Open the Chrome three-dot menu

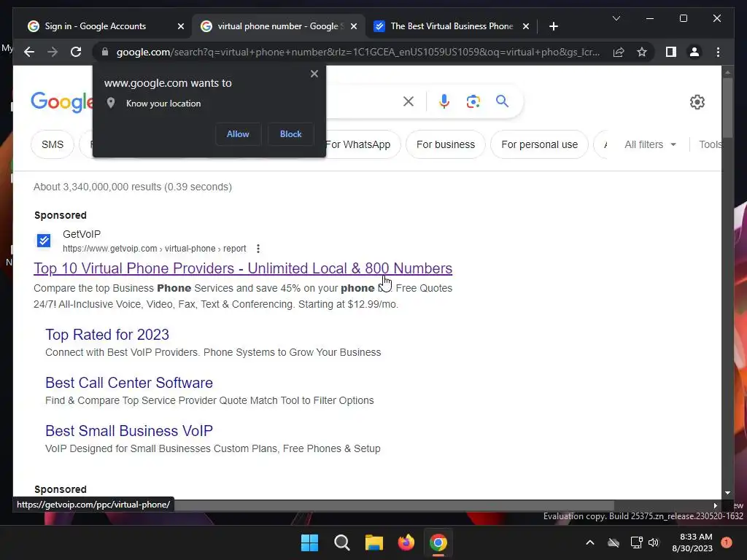click(x=718, y=52)
